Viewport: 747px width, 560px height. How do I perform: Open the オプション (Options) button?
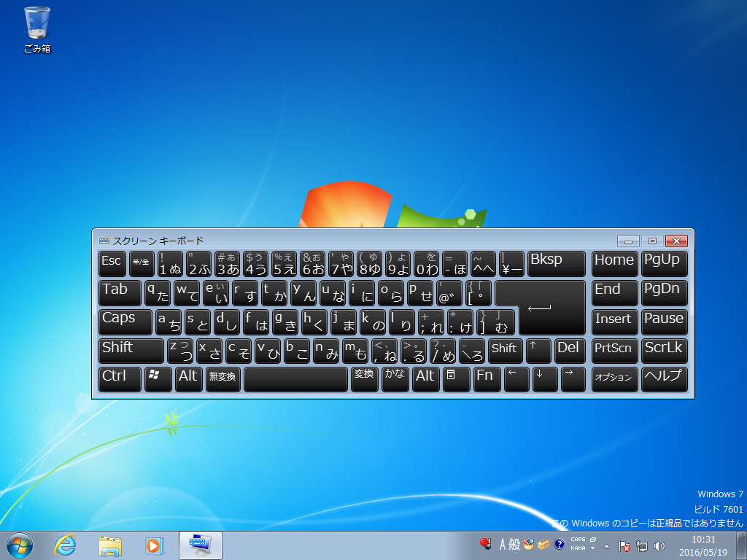pos(614,379)
